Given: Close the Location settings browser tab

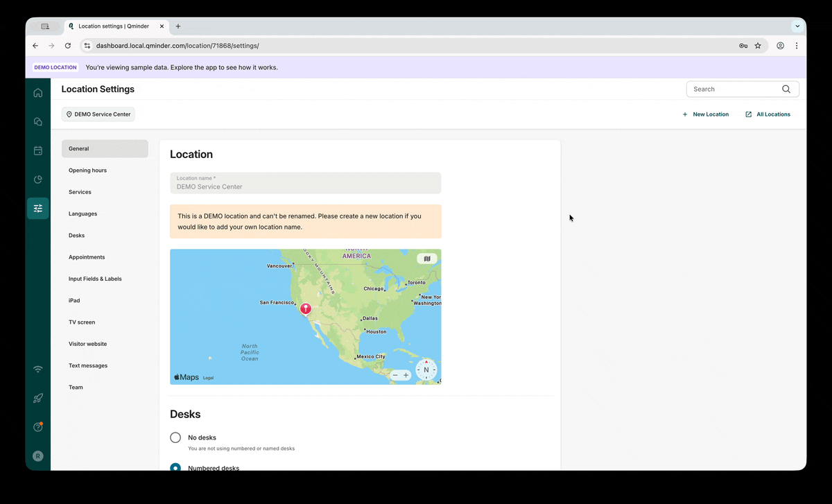Looking at the screenshot, I should [x=162, y=26].
